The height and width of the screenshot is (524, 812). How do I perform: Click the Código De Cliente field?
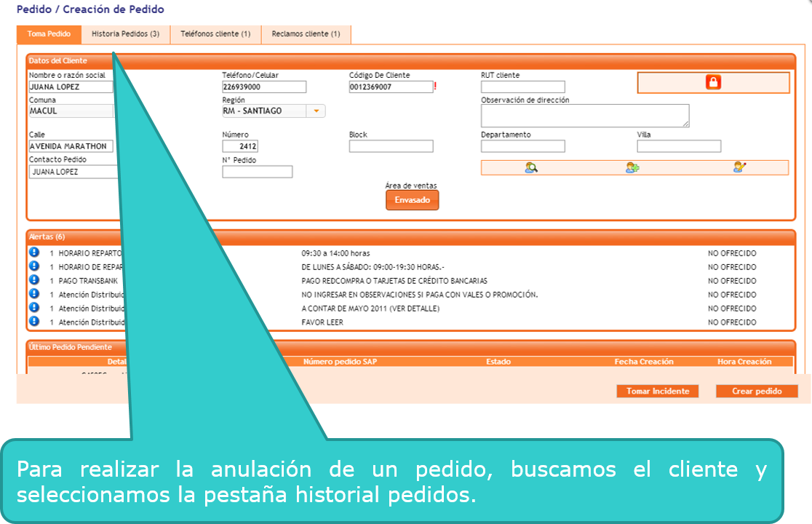pyautogui.click(x=391, y=87)
